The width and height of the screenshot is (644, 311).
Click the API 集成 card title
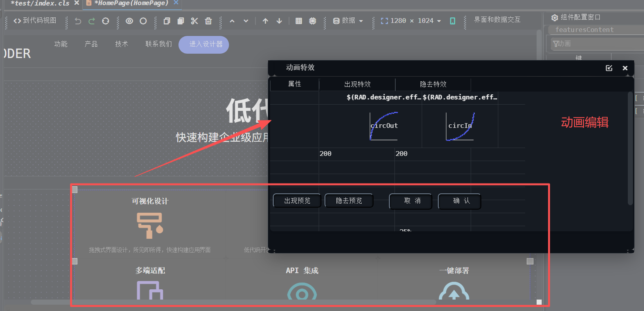pos(302,271)
